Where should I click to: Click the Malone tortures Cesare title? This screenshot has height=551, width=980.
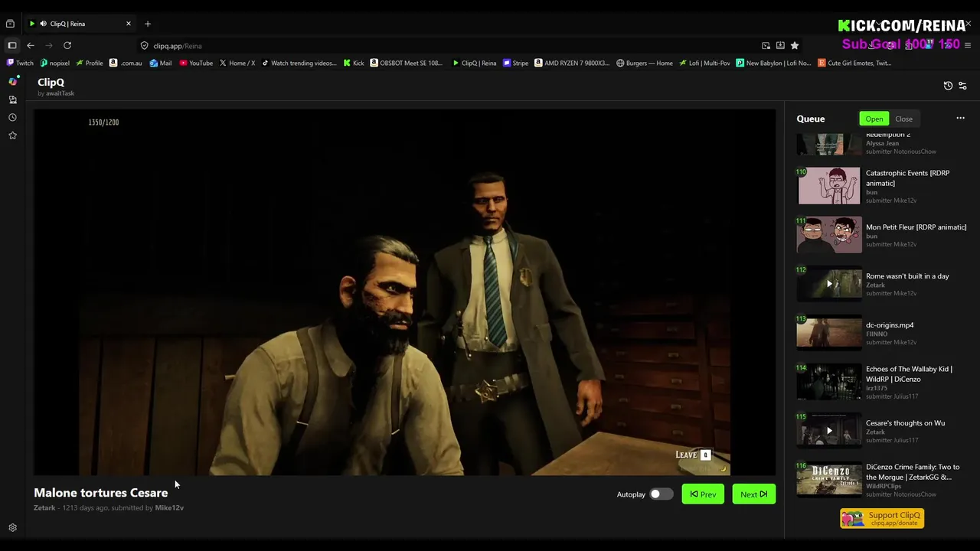pyautogui.click(x=100, y=493)
